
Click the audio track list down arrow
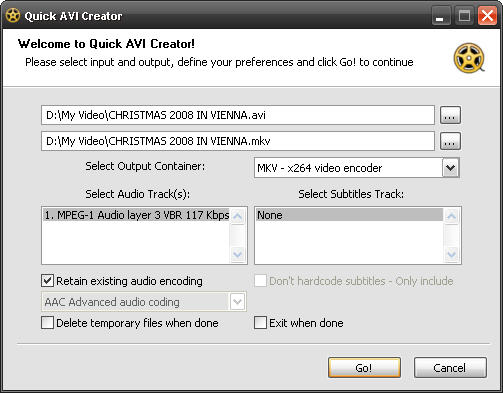point(238,255)
